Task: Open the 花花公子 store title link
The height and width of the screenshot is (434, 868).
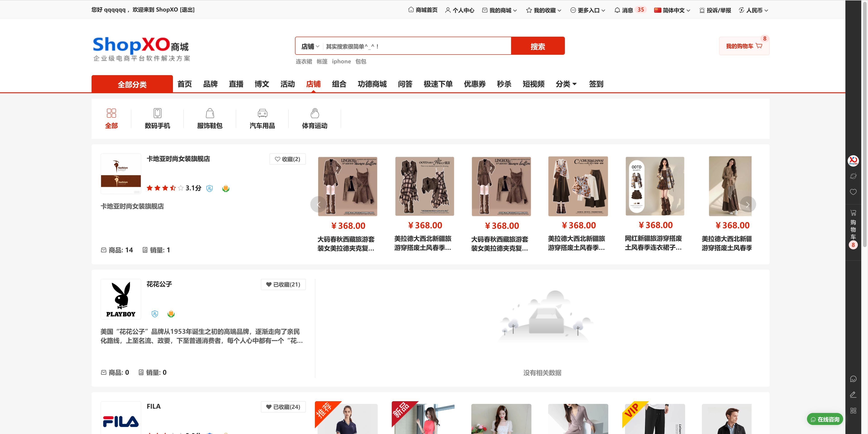Action: coord(159,284)
